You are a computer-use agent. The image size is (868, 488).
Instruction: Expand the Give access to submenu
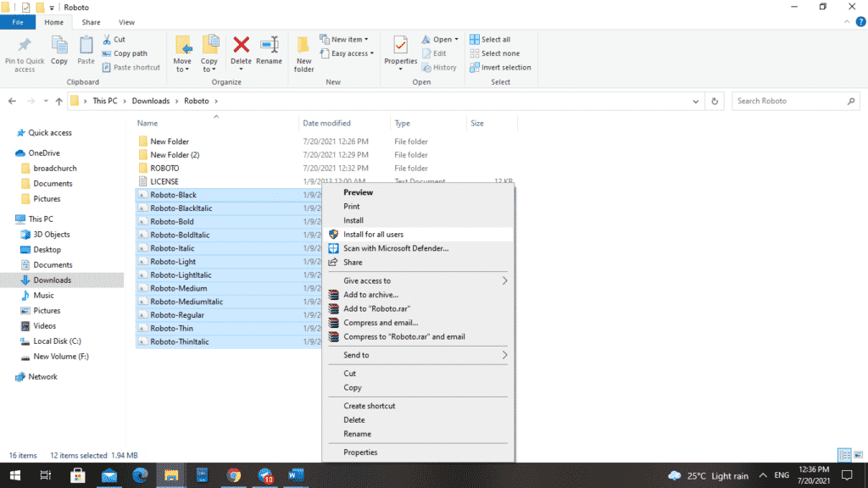click(418, 280)
